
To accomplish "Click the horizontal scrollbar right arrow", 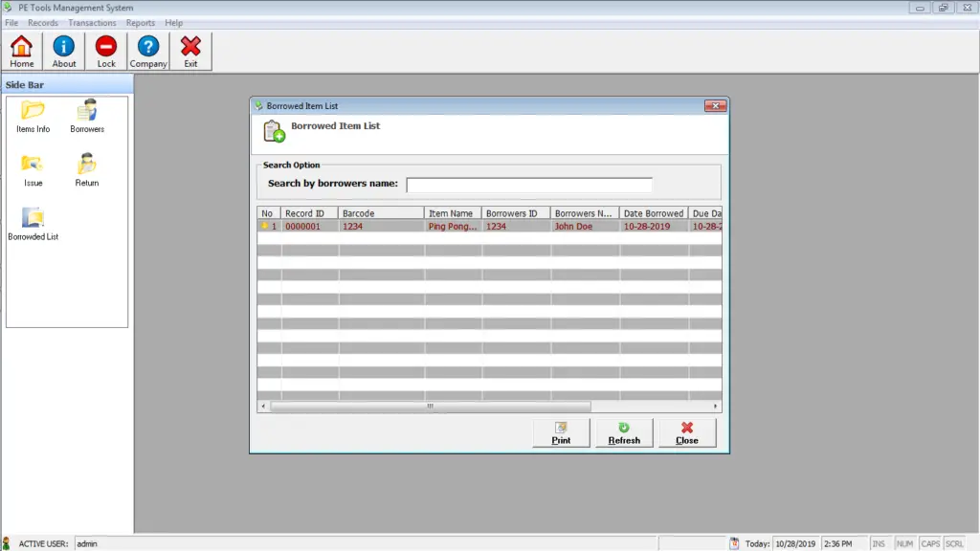I will [716, 406].
